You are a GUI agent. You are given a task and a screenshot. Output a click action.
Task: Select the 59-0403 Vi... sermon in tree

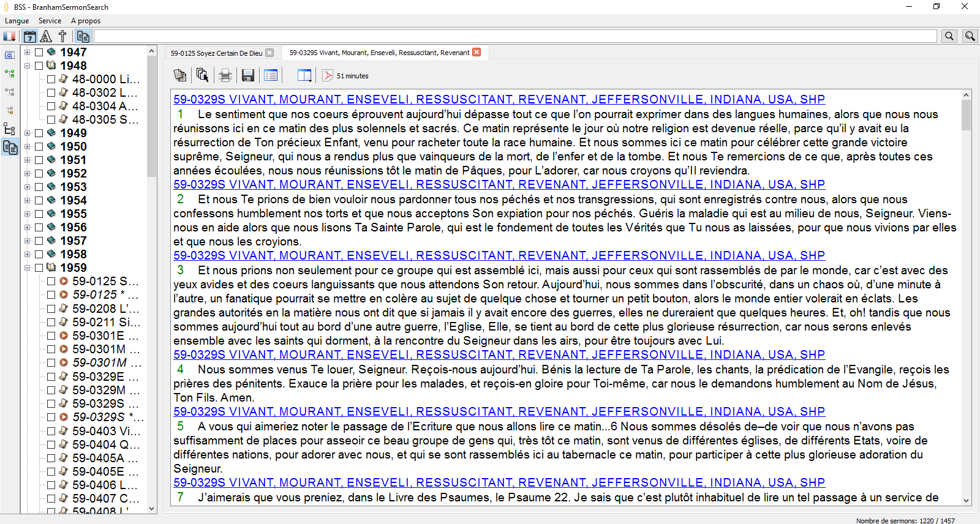tap(107, 431)
